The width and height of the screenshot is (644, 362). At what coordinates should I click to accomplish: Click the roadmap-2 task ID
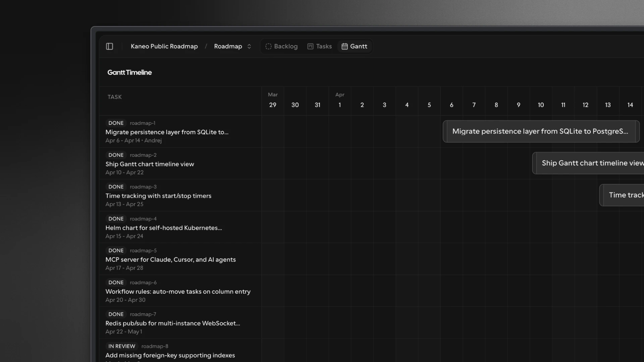(143, 155)
